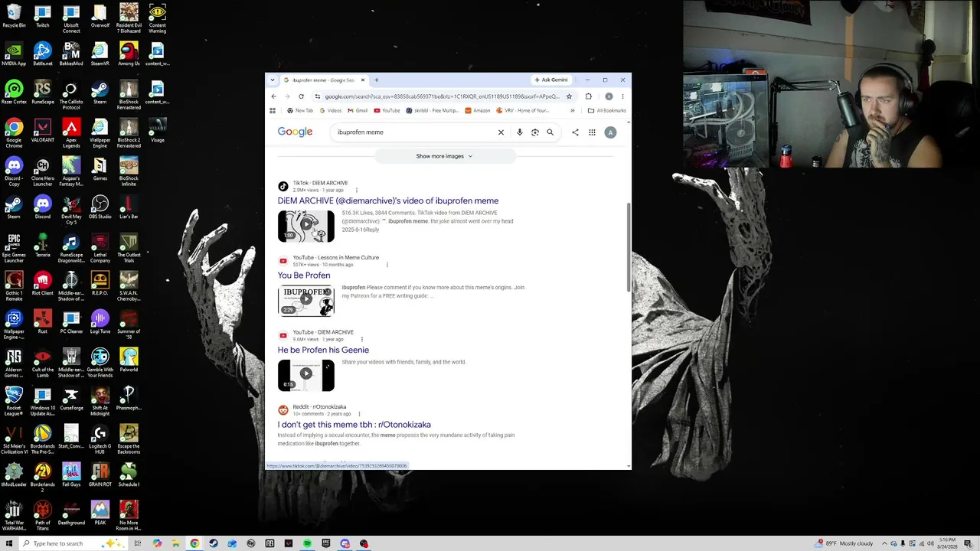Open more options for the Reddit result
980x551 pixels.
click(359, 414)
